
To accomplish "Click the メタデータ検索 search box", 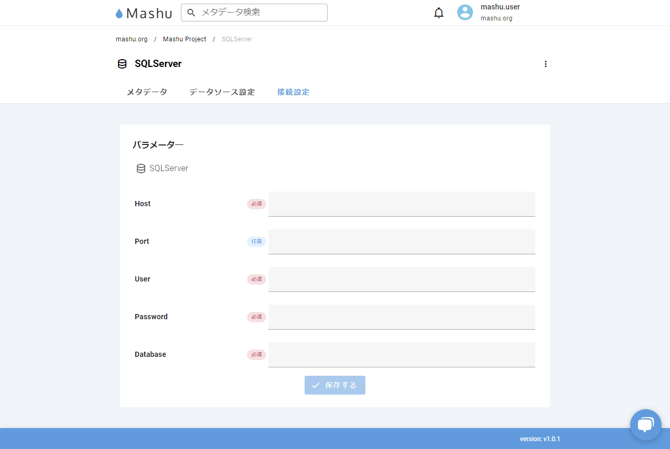I will coord(260,13).
